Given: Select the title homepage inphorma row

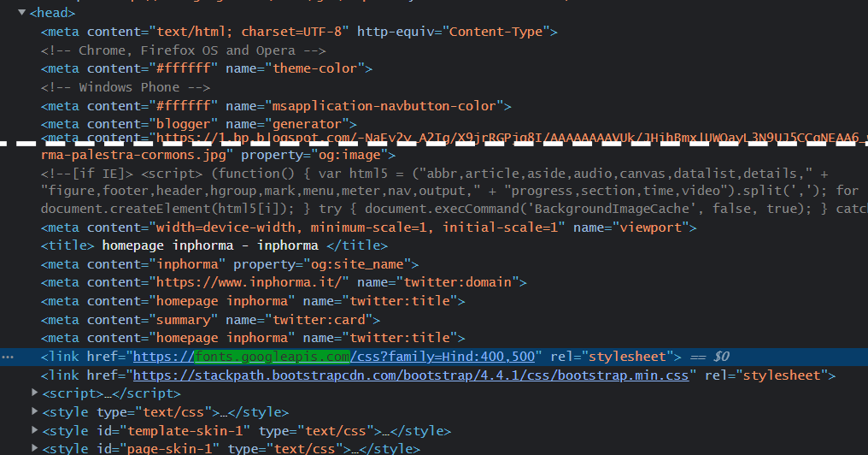Looking at the screenshot, I should point(214,245).
